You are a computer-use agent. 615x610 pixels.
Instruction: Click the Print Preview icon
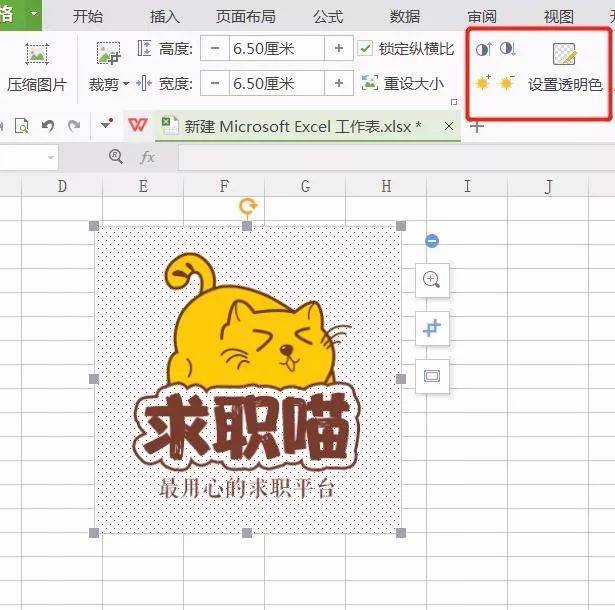(x=22, y=126)
